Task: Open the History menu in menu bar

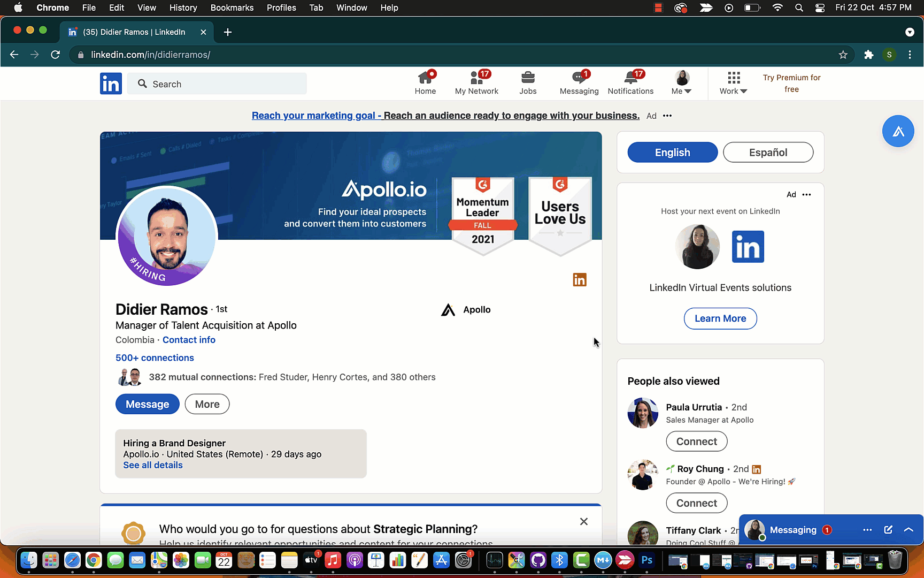Action: tap(183, 7)
